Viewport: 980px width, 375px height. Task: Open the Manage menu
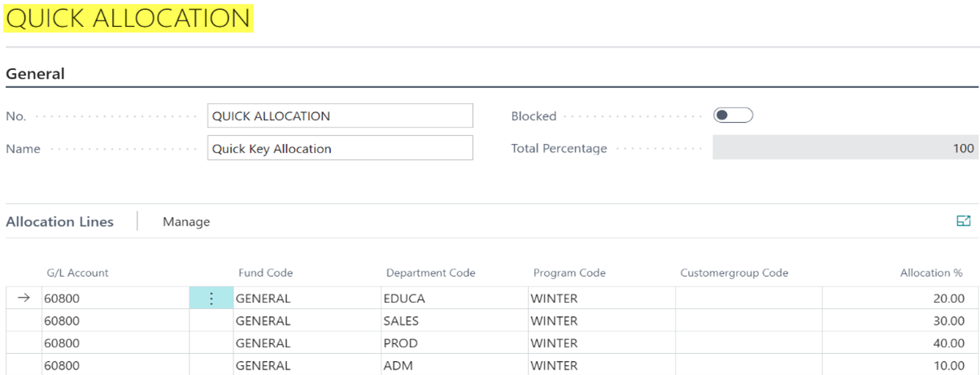(186, 222)
